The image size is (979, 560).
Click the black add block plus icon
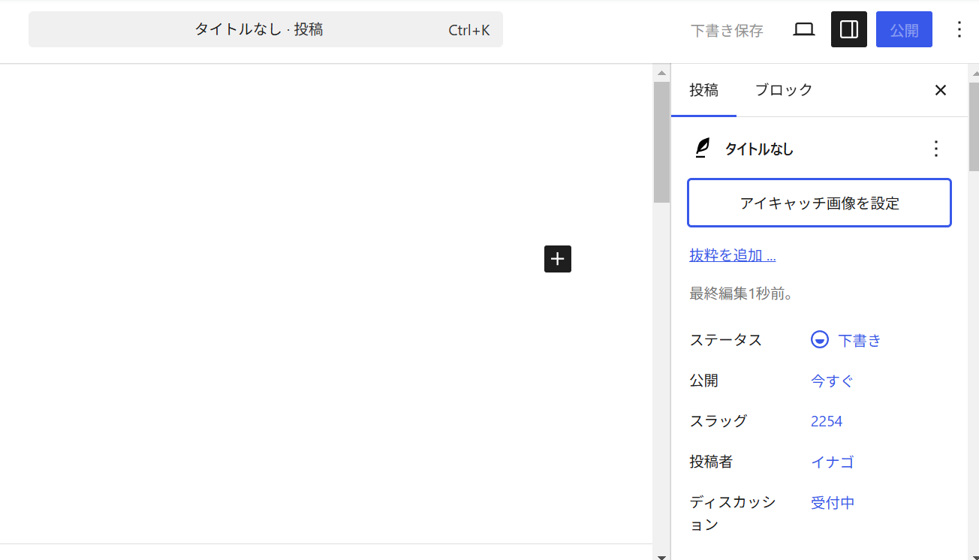point(557,259)
